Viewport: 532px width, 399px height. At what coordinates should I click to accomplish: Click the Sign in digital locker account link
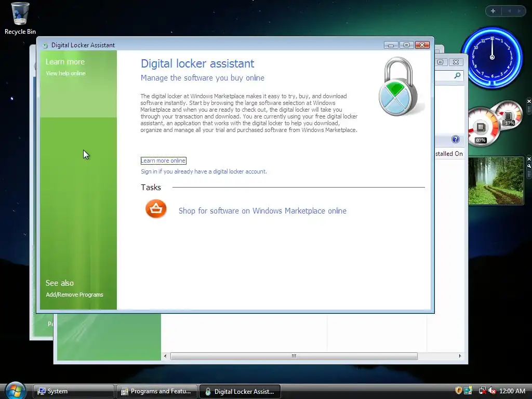coord(204,171)
